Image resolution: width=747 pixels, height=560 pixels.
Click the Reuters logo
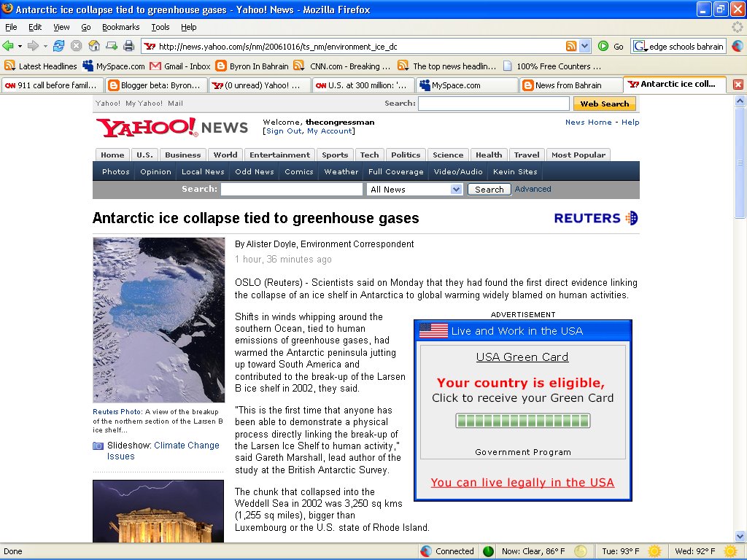click(x=596, y=218)
